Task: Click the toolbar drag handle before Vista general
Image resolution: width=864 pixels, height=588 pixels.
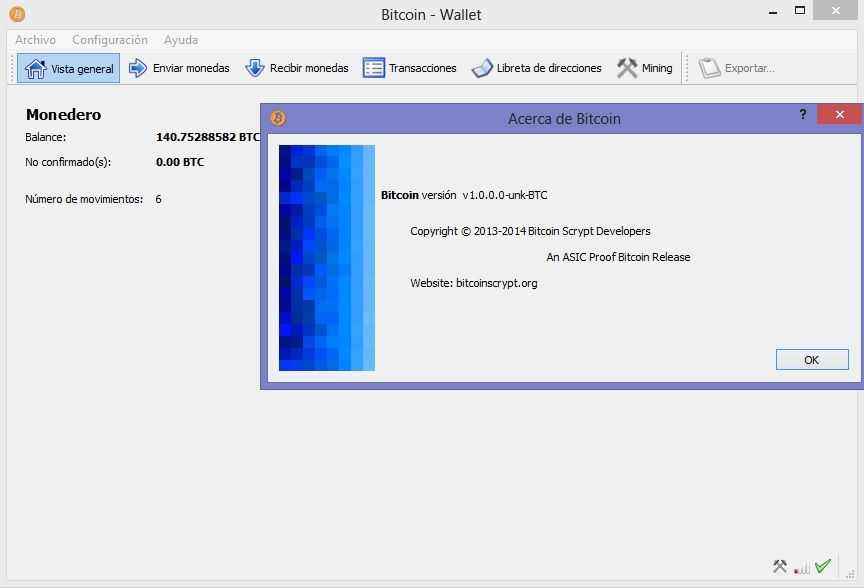Action: (x=12, y=68)
